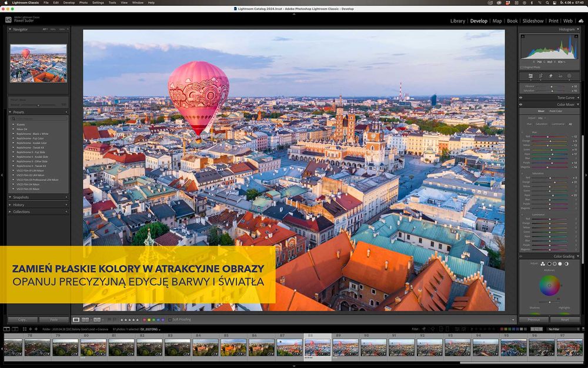The width and height of the screenshot is (588, 368).
Task: Enable the Original Photo checkbox
Action: (x=522, y=67)
